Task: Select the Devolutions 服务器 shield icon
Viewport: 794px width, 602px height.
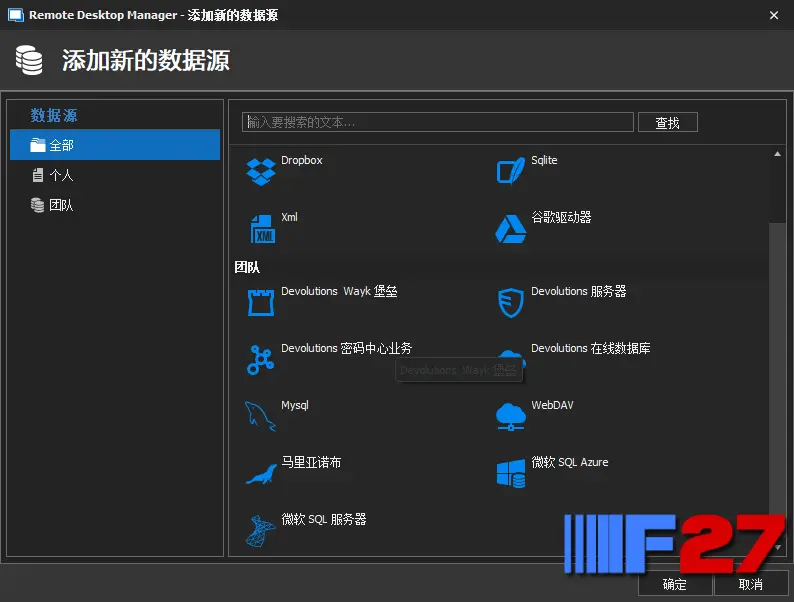Action: coord(510,303)
